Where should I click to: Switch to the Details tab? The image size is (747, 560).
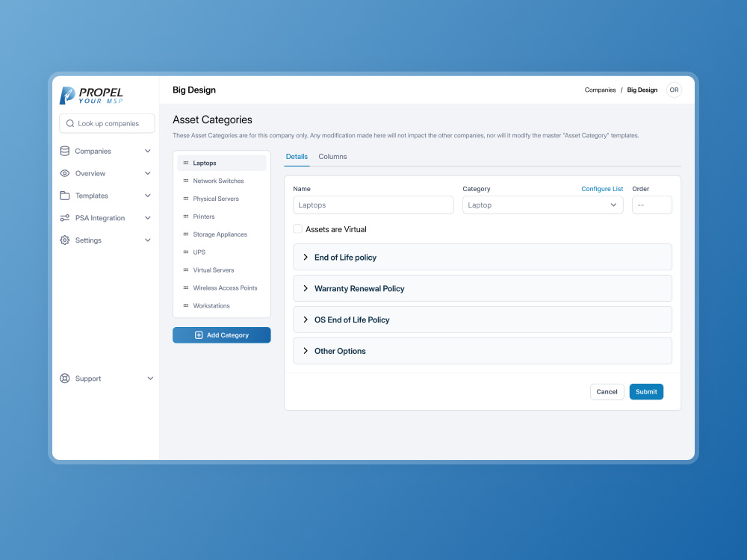pos(297,157)
